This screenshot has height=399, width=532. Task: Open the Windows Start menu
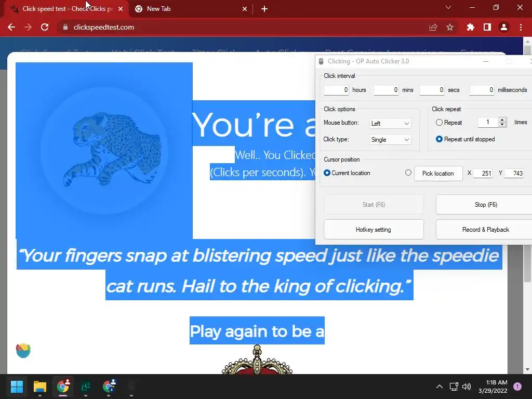click(17, 386)
